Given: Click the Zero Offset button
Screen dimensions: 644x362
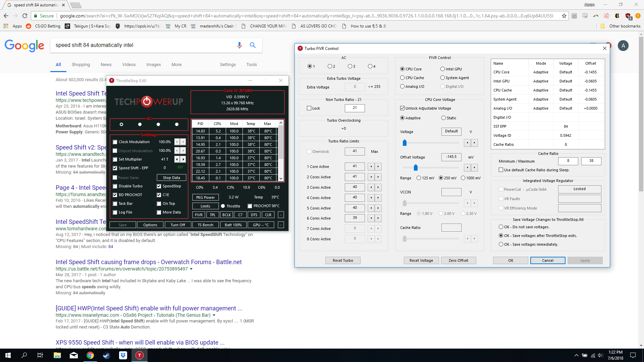Looking at the screenshot, I should click(x=458, y=260).
